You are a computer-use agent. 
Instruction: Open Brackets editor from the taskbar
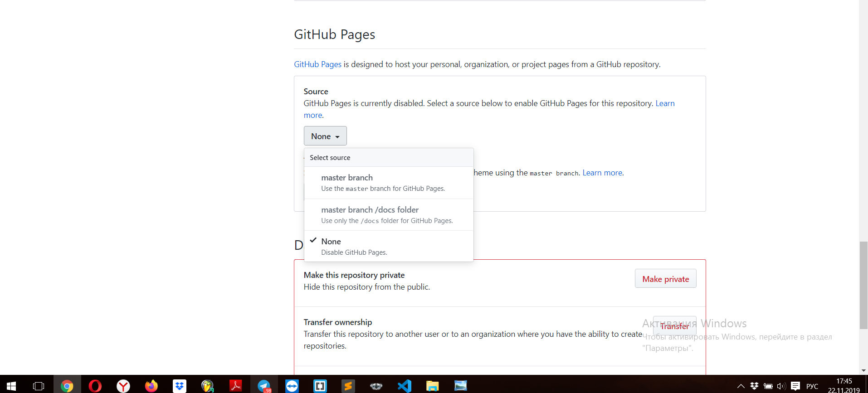click(x=320, y=386)
